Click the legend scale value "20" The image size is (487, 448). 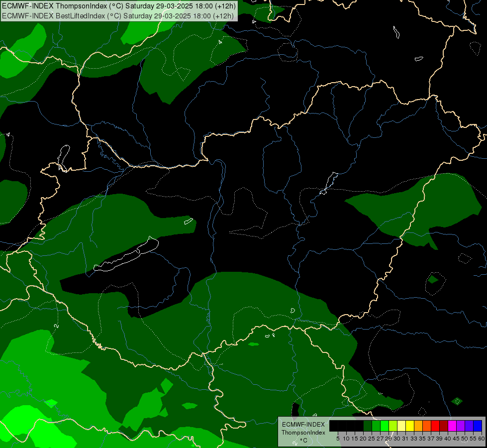click(x=363, y=439)
